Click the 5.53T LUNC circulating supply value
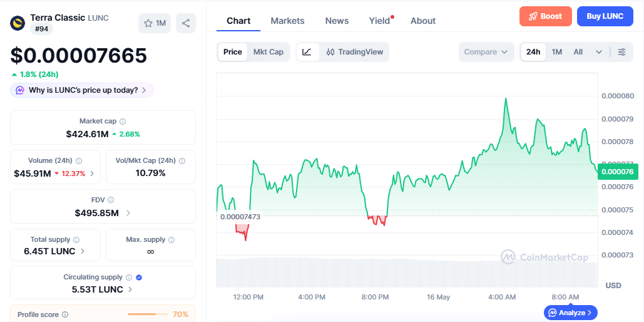644x322 pixels. [x=98, y=289]
